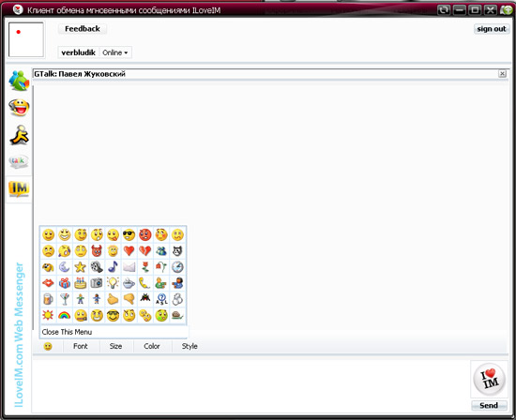
Task: Insert the beer mug emoticon
Action: [48, 299]
